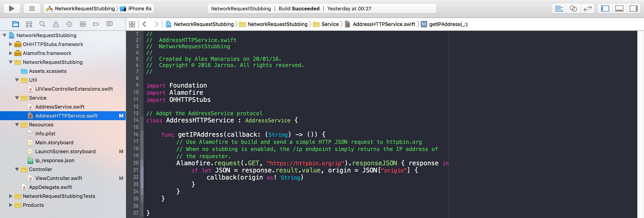Viewport: 644px width, 218px height.
Task: Open the NetworkRequestStubbing scheme selector
Action: 81,9
